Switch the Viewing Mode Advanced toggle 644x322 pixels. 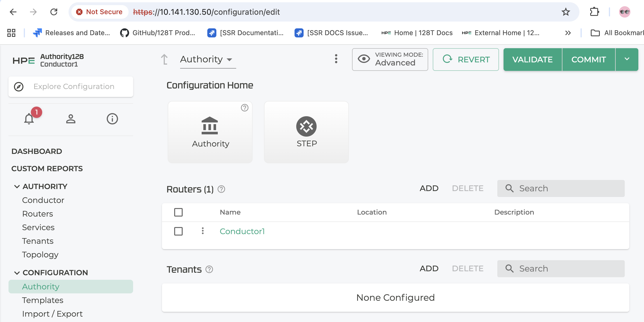[390, 59]
